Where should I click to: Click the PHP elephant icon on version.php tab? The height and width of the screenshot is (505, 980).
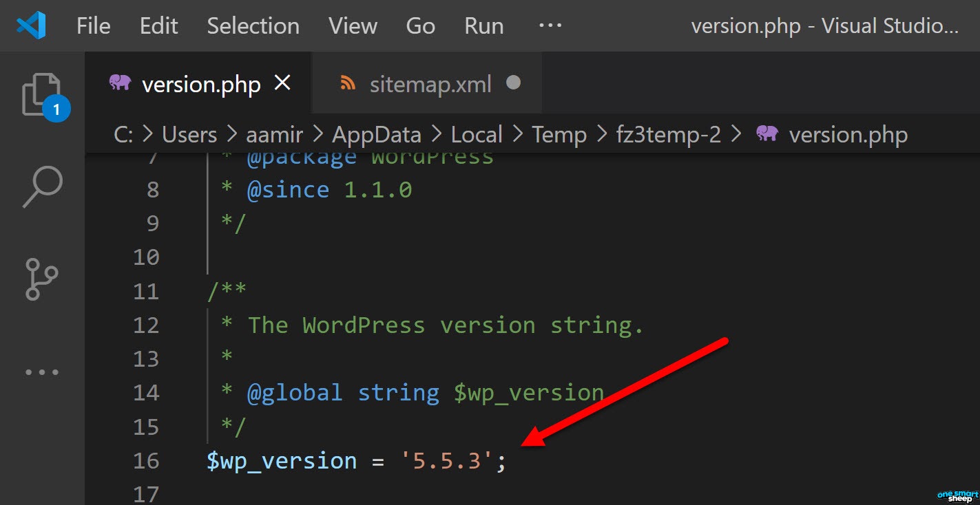(x=120, y=83)
